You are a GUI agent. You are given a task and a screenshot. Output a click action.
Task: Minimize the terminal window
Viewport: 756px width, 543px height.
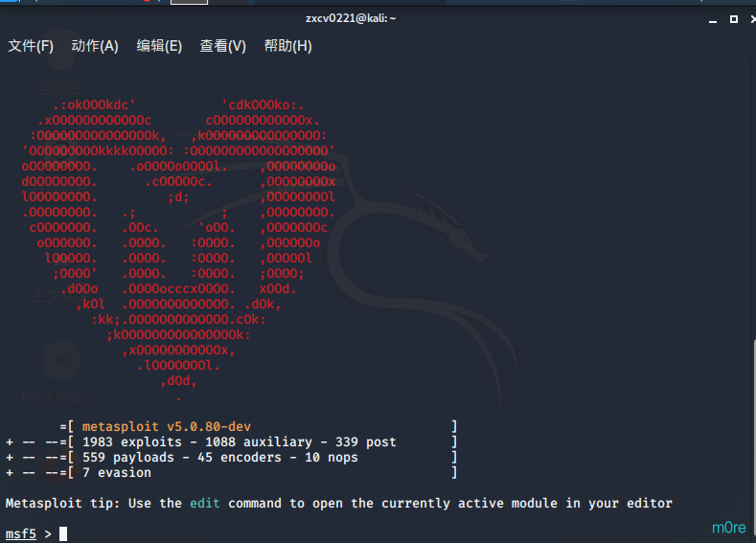click(x=713, y=20)
